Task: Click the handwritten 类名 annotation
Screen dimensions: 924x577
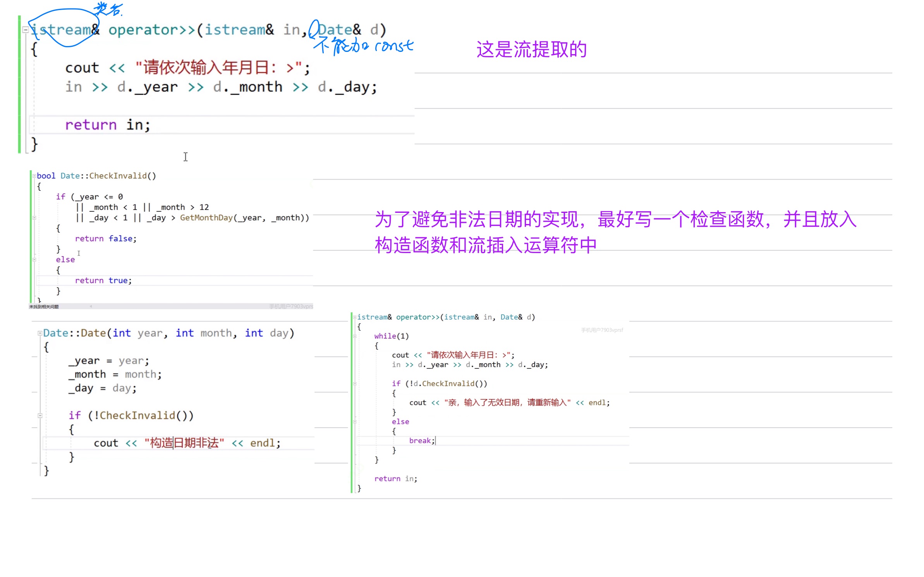Action: point(108,9)
